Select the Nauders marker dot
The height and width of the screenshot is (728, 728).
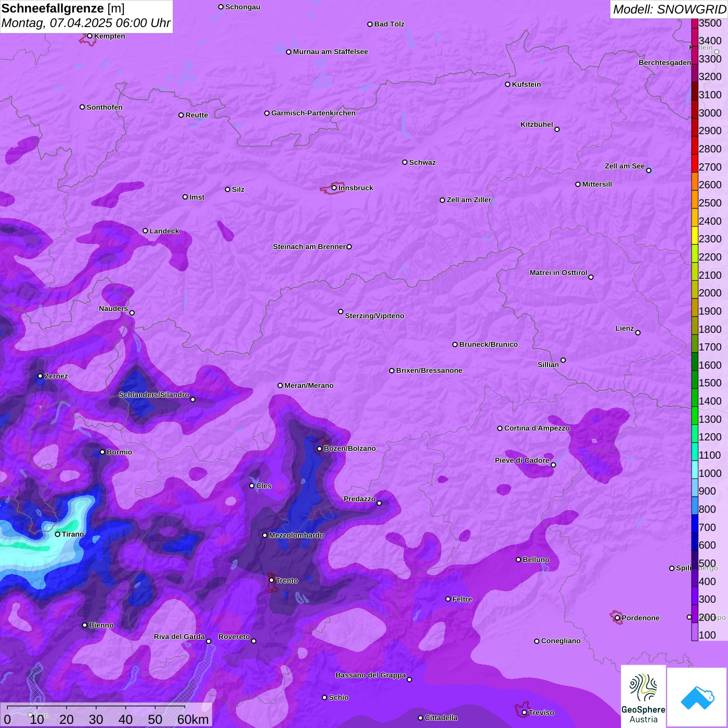coord(132,313)
